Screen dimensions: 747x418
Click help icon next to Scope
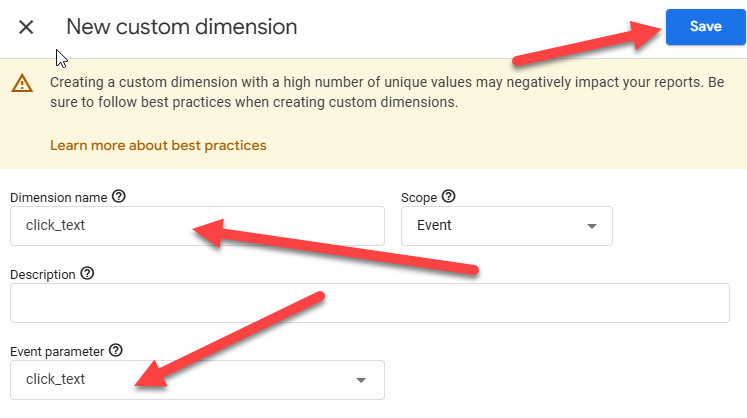(448, 197)
